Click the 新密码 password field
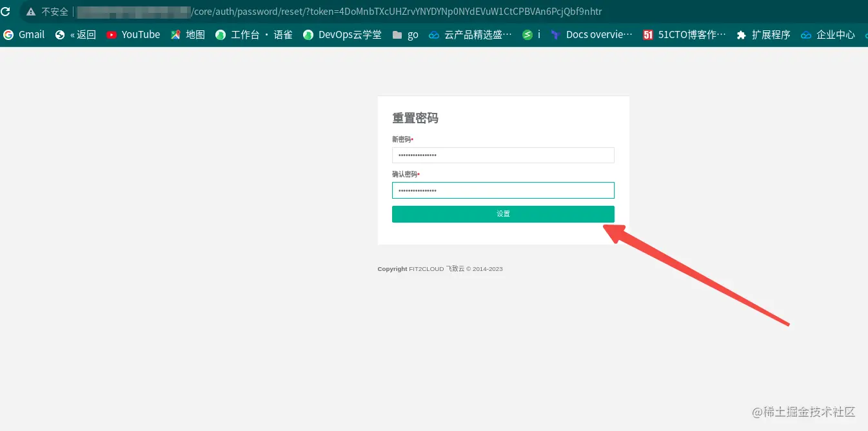Image resolution: width=868 pixels, height=431 pixels. [503, 155]
